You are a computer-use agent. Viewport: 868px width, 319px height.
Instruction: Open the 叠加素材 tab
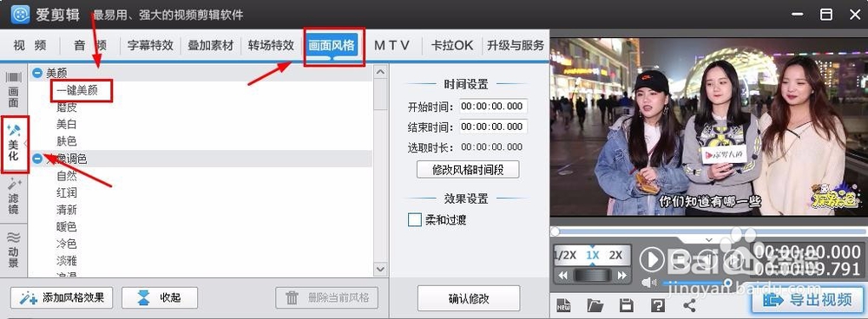coord(211,45)
